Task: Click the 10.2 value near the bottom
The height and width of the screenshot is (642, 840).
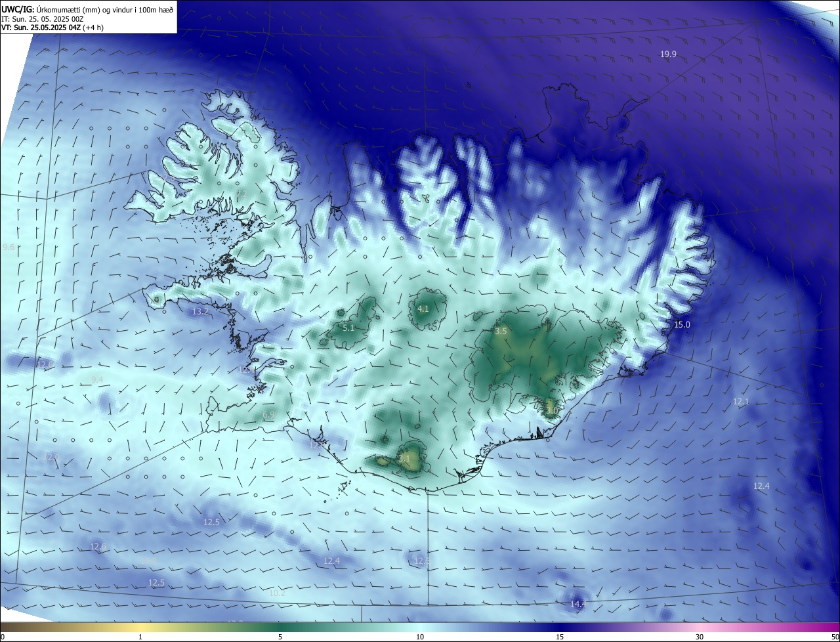Action: point(277,593)
